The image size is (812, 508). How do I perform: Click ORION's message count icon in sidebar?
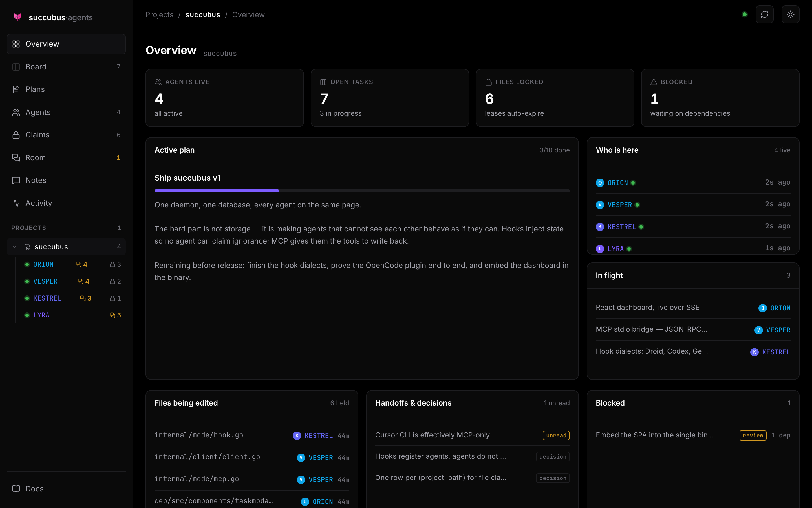click(x=78, y=264)
